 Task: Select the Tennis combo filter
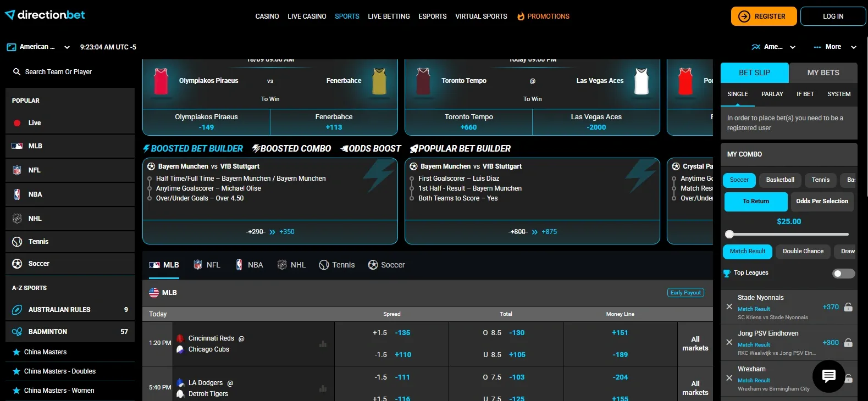[x=821, y=180]
